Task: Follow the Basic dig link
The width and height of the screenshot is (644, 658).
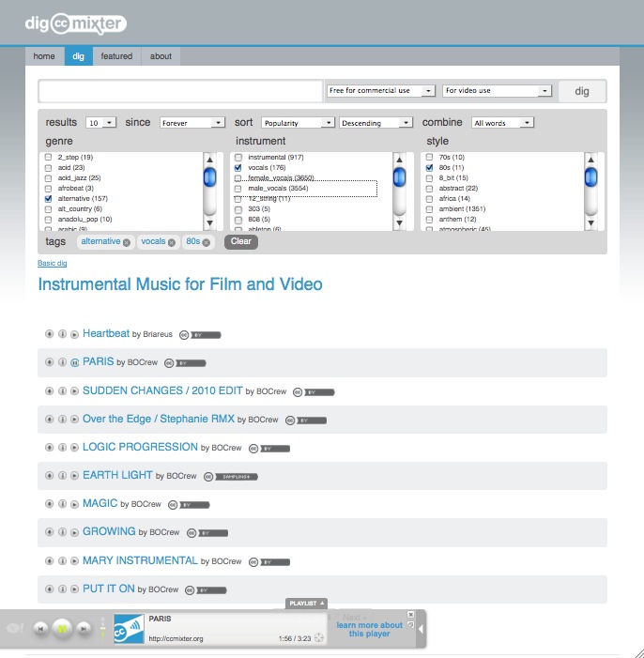Action: pos(52,263)
